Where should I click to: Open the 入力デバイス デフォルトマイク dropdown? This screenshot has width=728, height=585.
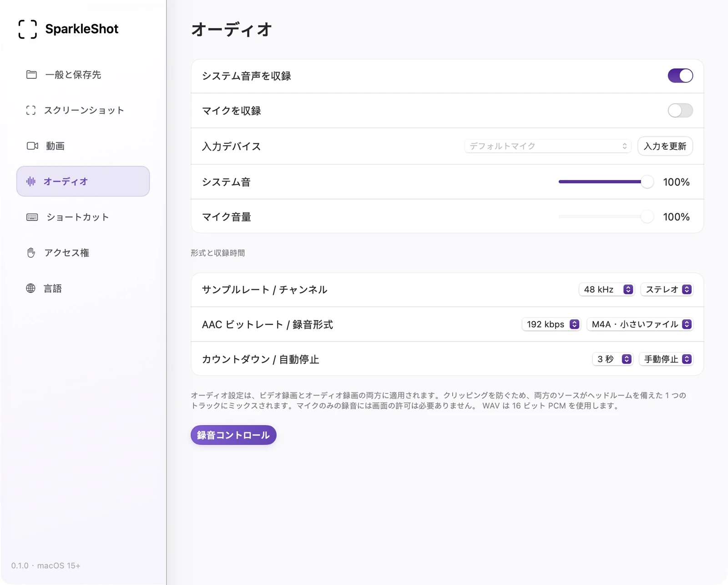coord(548,146)
